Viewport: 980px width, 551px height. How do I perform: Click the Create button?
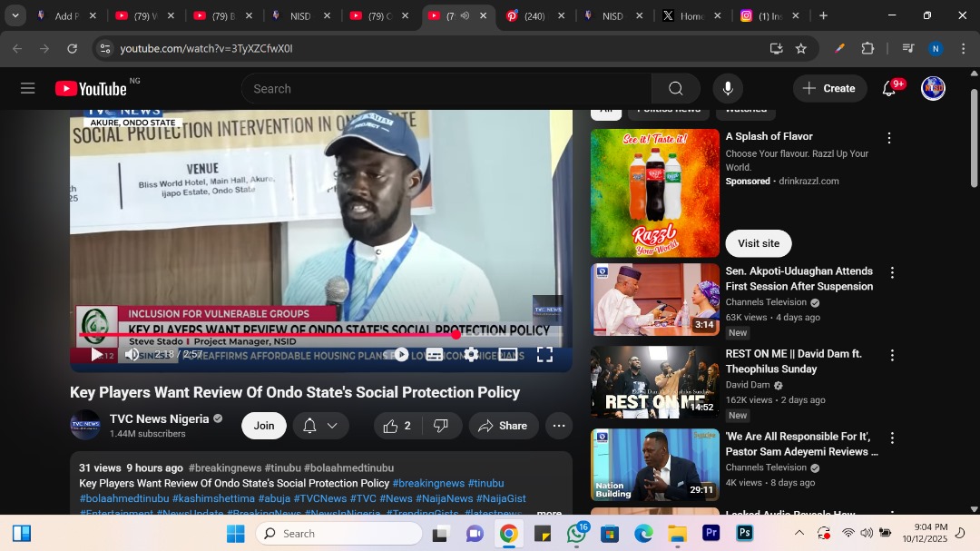(829, 89)
